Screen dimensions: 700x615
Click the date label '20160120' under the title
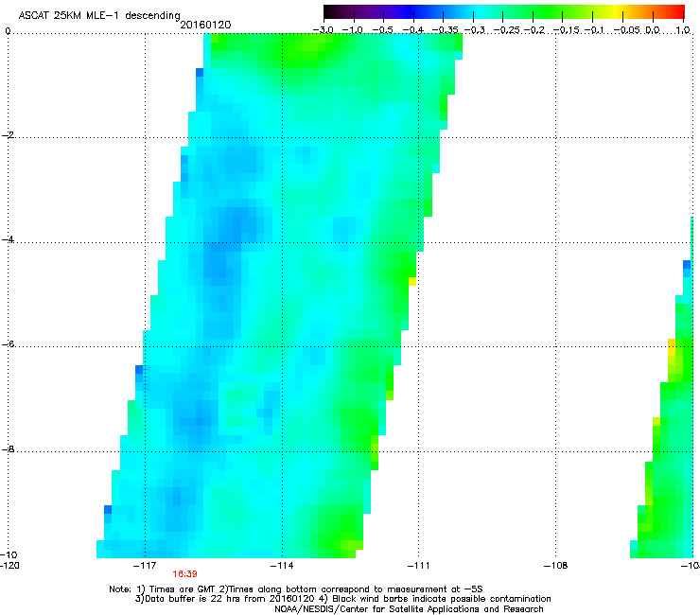point(205,25)
